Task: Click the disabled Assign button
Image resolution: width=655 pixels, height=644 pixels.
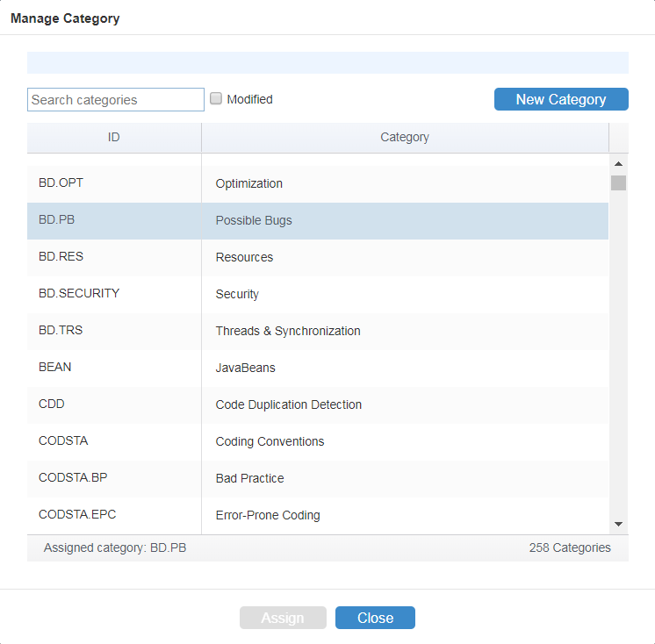Action: [283, 618]
